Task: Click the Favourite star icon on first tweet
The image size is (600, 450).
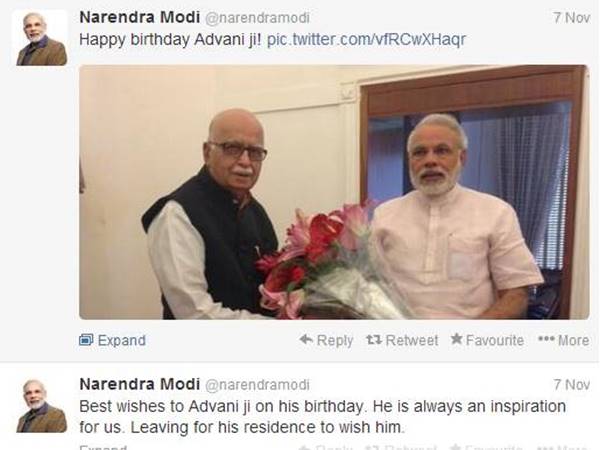Action: pos(457,339)
